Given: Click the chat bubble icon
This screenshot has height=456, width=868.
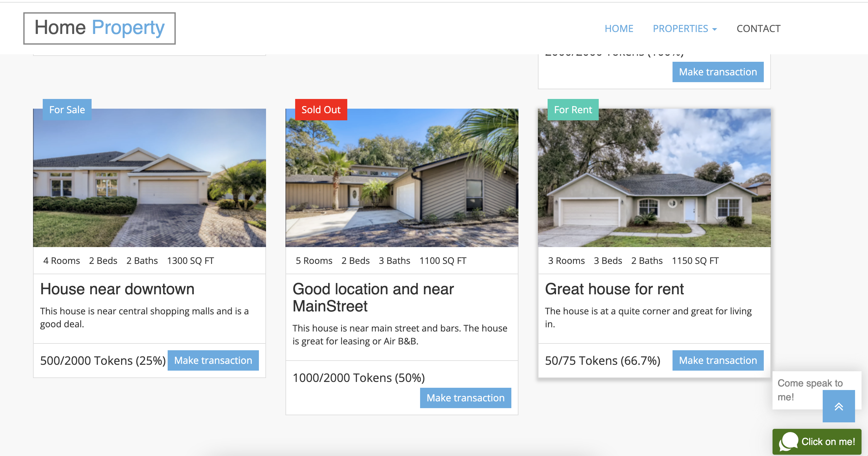Looking at the screenshot, I should point(788,441).
